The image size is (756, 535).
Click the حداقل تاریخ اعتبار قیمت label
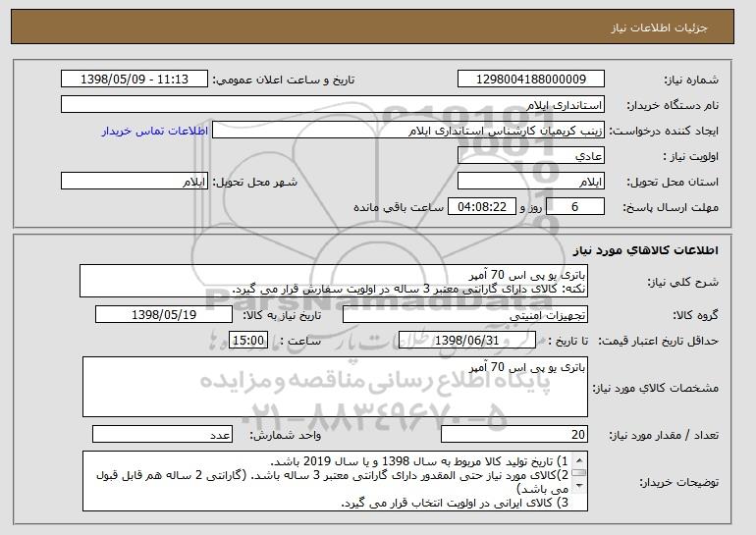[x=658, y=341]
